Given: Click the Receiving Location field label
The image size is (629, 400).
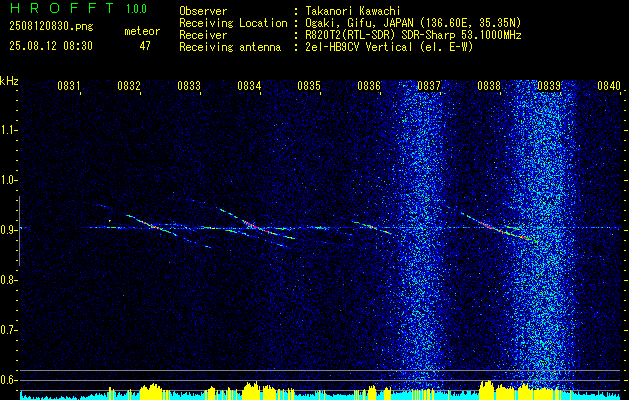Looking at the screenshot, I should [x=233, y=23].
